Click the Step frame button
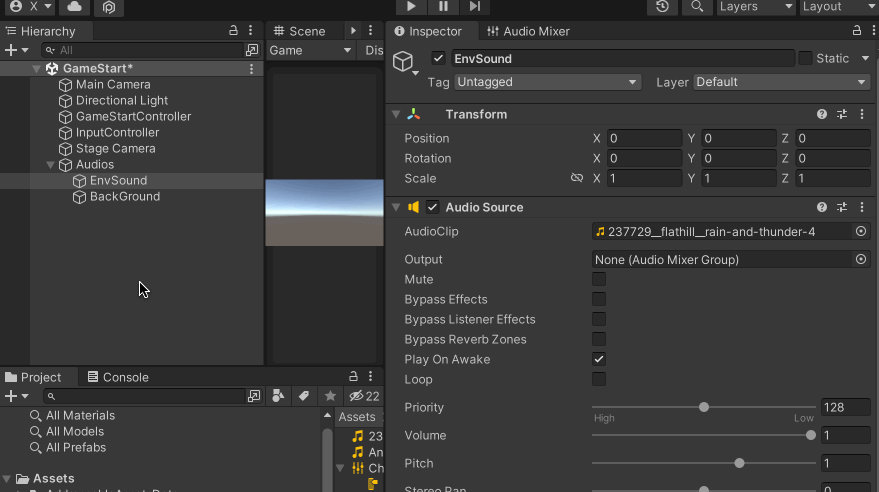 pos(475,7)
